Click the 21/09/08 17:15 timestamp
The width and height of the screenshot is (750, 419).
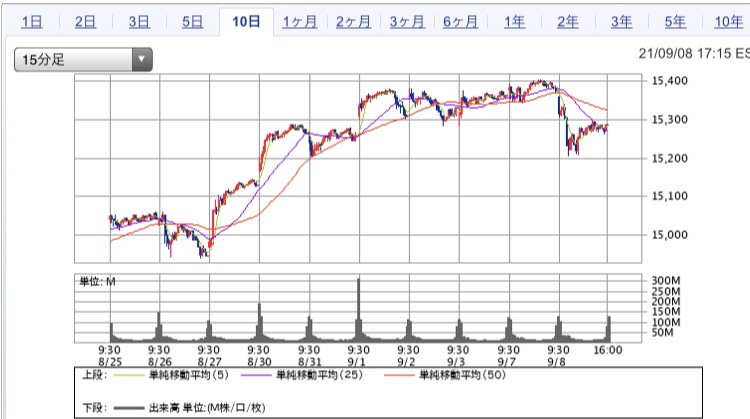click(x=694, y=53)
